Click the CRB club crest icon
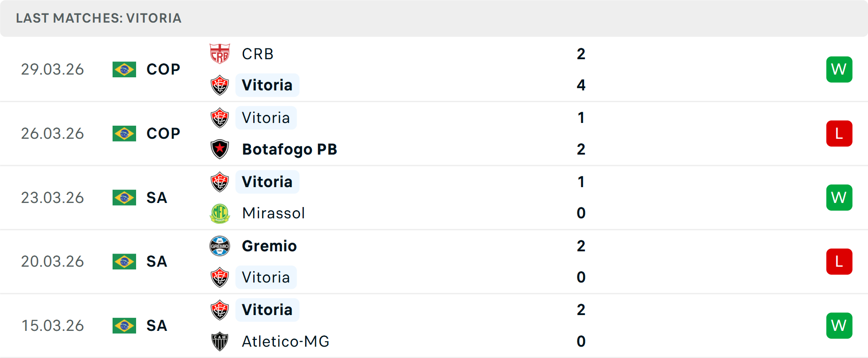The height and width of the screenshot is (358, 868). pos(220,54)
